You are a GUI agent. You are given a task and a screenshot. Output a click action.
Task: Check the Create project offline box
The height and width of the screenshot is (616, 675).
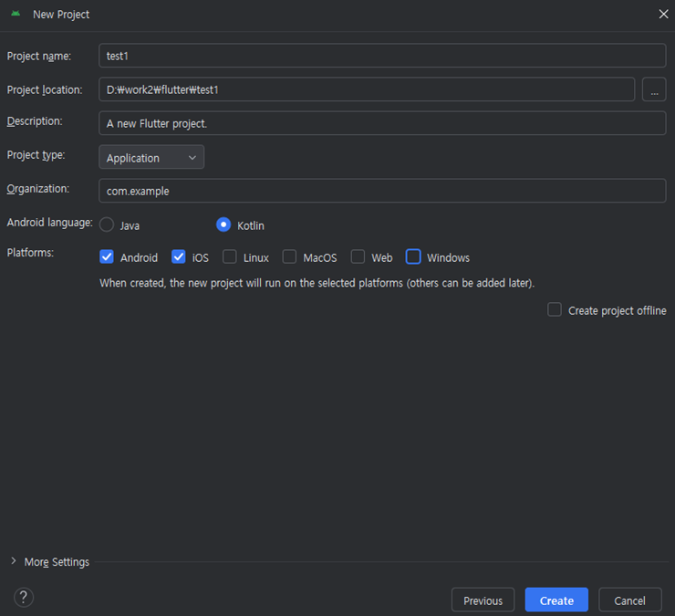555,309
